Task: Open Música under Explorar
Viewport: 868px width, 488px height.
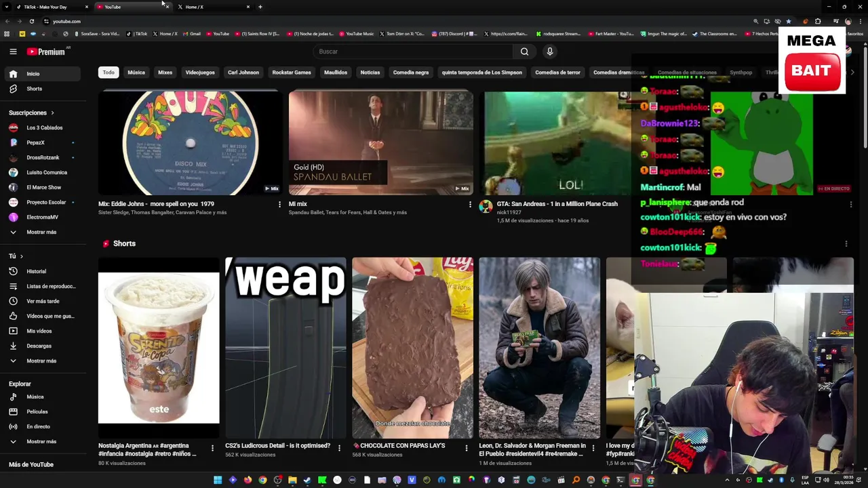Action: tap(44, 396)
